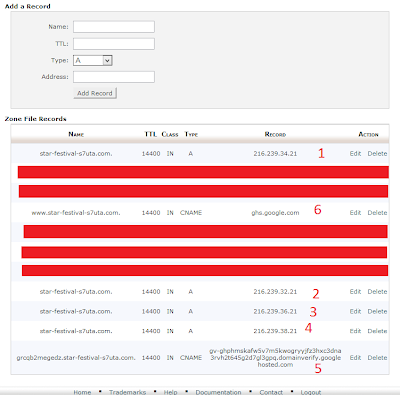
Task: Open the Trademarks footer link
Action: (x=127, y=392)
